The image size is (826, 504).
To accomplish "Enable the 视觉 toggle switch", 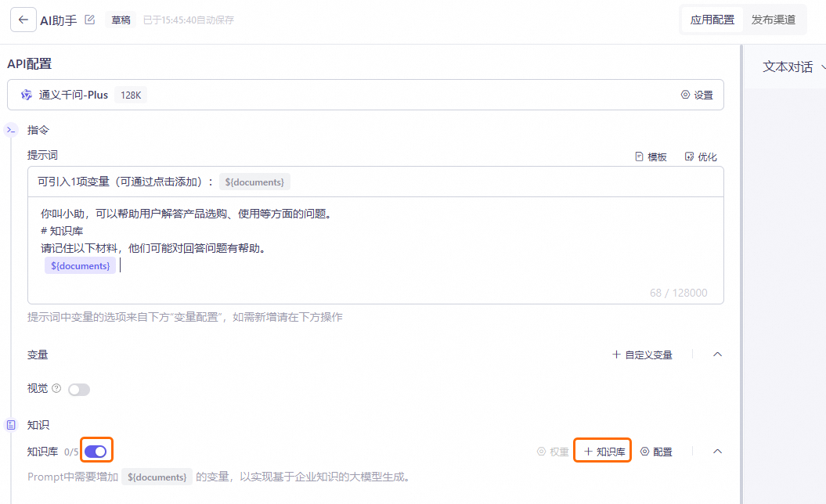I will 78,389.
